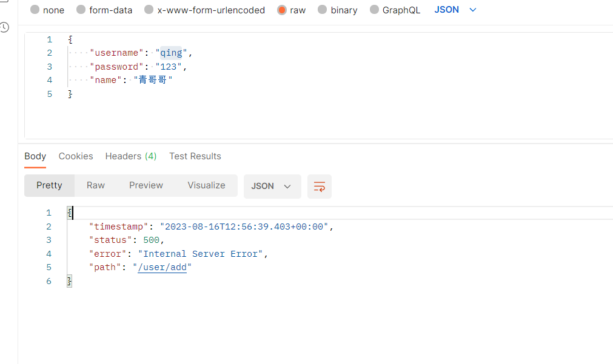Open the Test Results tab

(195, 156)
